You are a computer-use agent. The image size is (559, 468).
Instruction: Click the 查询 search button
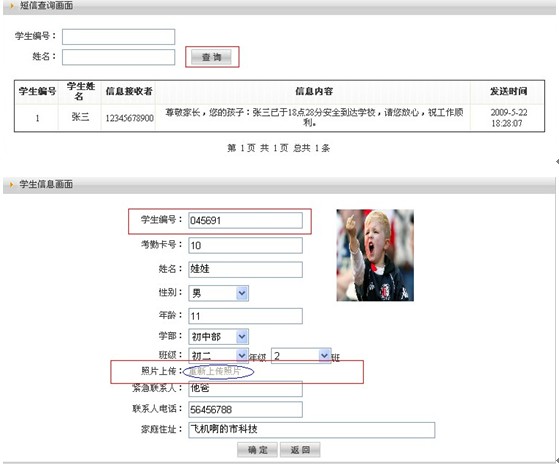point(211,57)
